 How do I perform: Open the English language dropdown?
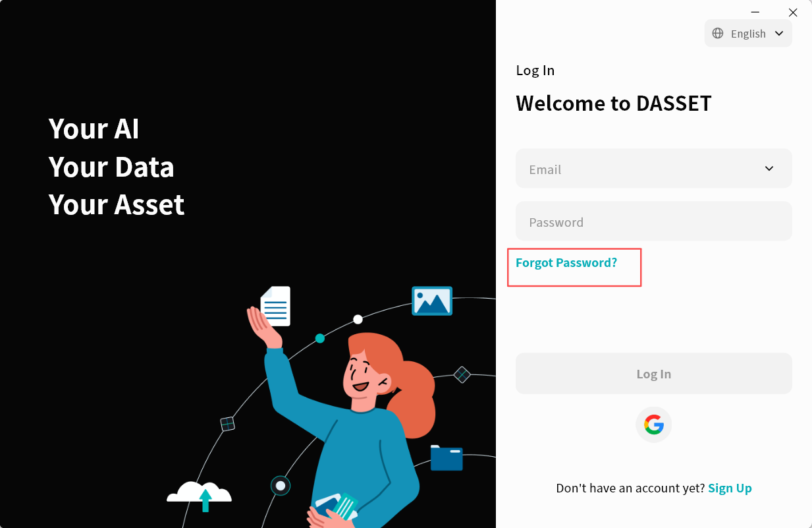pyautogui.click(x=748, y=34)
